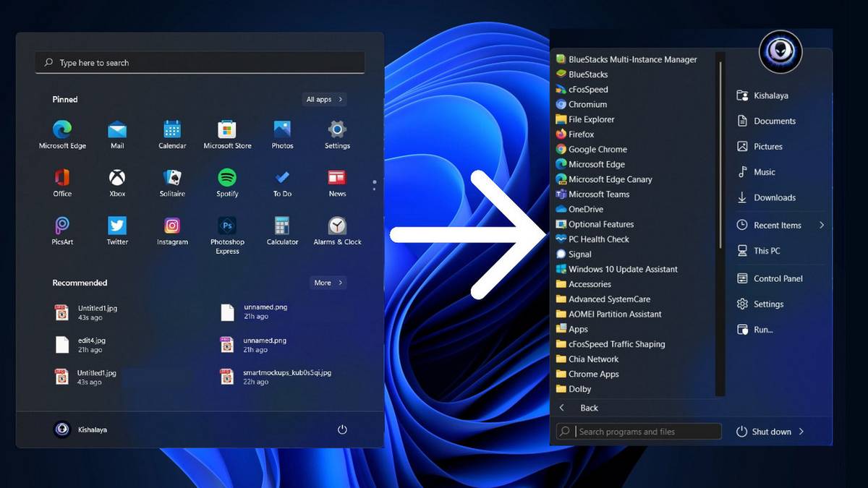Open the Calculator app icon
Screen dimensions: 868x488
(282, 227)
